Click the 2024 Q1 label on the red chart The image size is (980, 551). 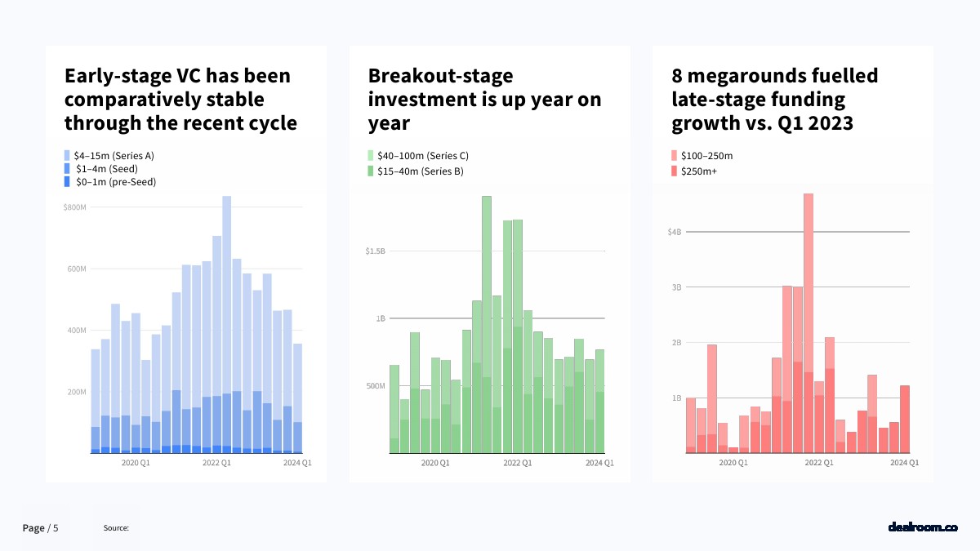tap(904, 463)
